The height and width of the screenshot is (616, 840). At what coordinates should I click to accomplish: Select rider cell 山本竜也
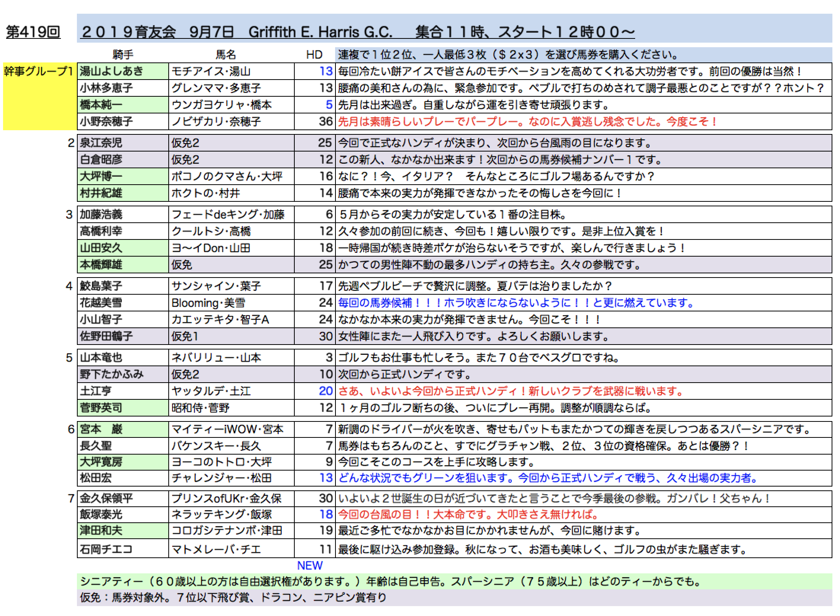point(123,357)
